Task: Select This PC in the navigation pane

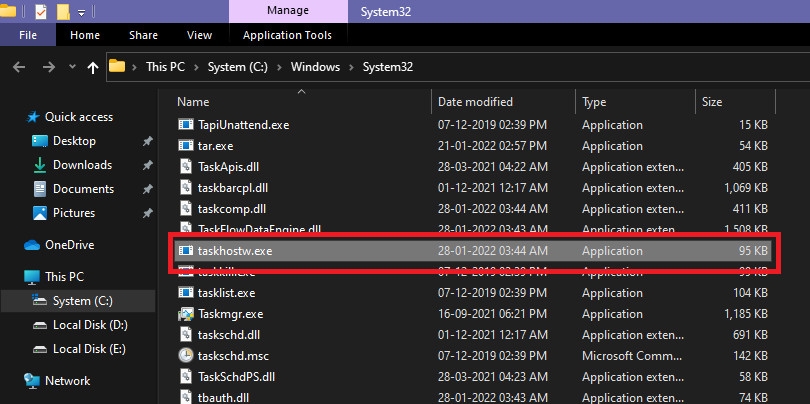Action: 64,277
